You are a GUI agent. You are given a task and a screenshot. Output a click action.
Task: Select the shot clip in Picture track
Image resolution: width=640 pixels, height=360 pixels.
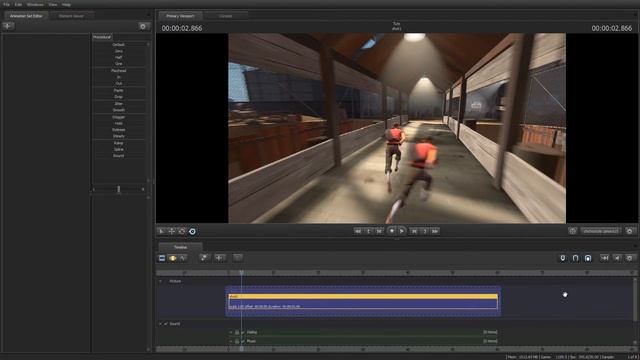[363, 301]
